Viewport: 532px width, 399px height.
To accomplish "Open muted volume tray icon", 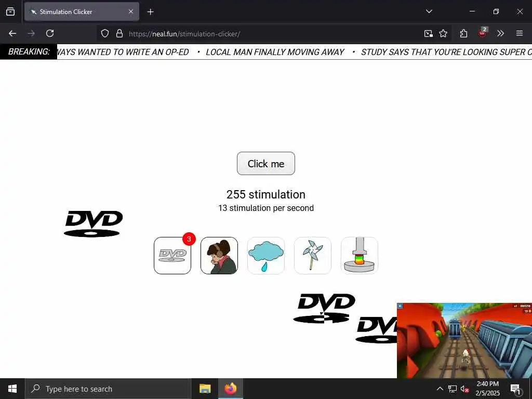I will click(x=464, y=389).
